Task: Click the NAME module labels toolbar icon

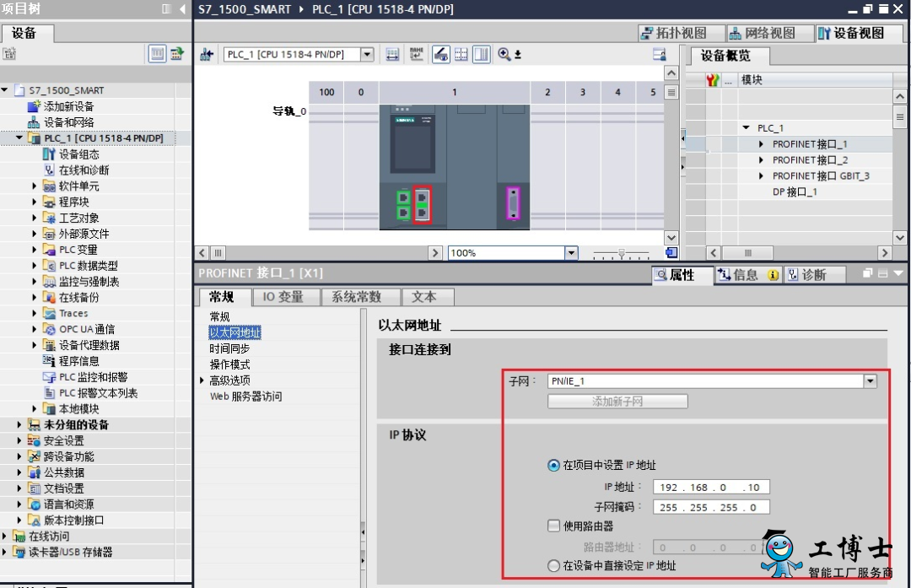Action: coord(416,55)
